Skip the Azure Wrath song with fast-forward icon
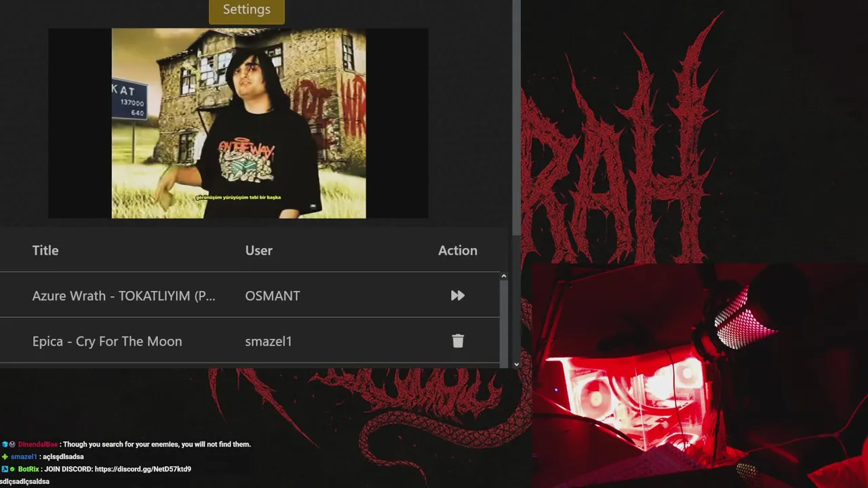The height and width of the screenshot is (488, 868). (458, 296)
